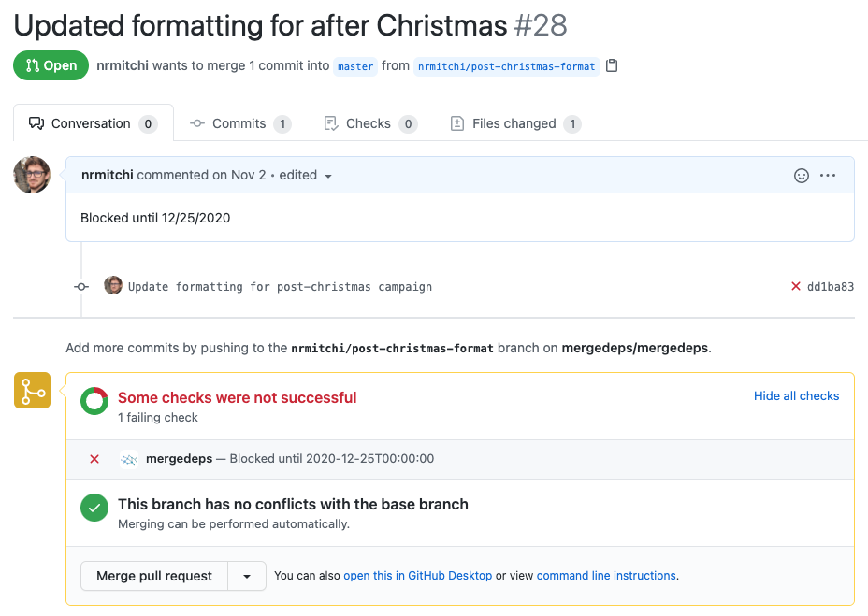The height and width of the screenshot is (616, 868).
Task: Expand the edited history dropdown arrow
Action: click(327, 176)
